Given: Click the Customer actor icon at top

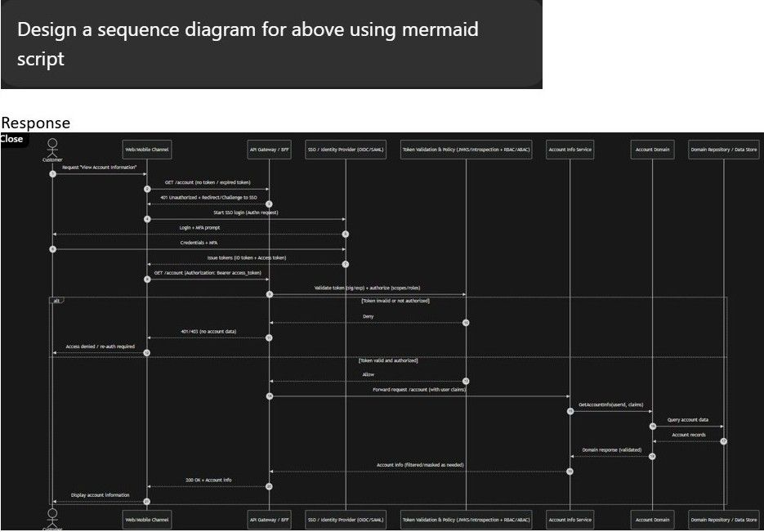Looking at the screenshot, I should 52,148.
